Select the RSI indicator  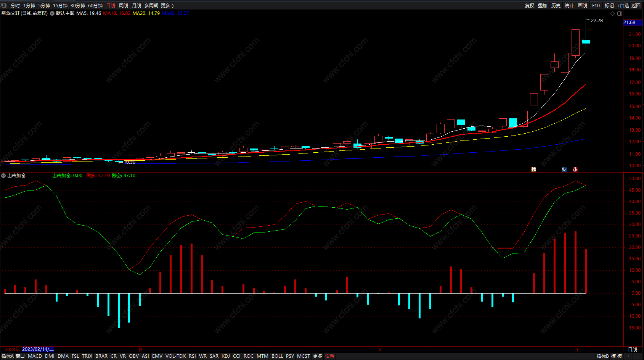point(193,356)
